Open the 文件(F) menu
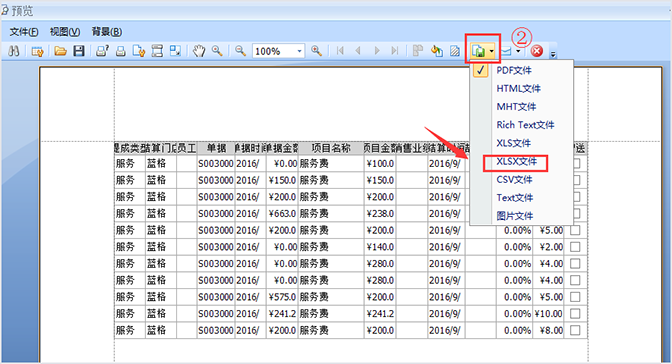This screenshot has height=364, width=672. pyautogui.click(x=24, y=32)
